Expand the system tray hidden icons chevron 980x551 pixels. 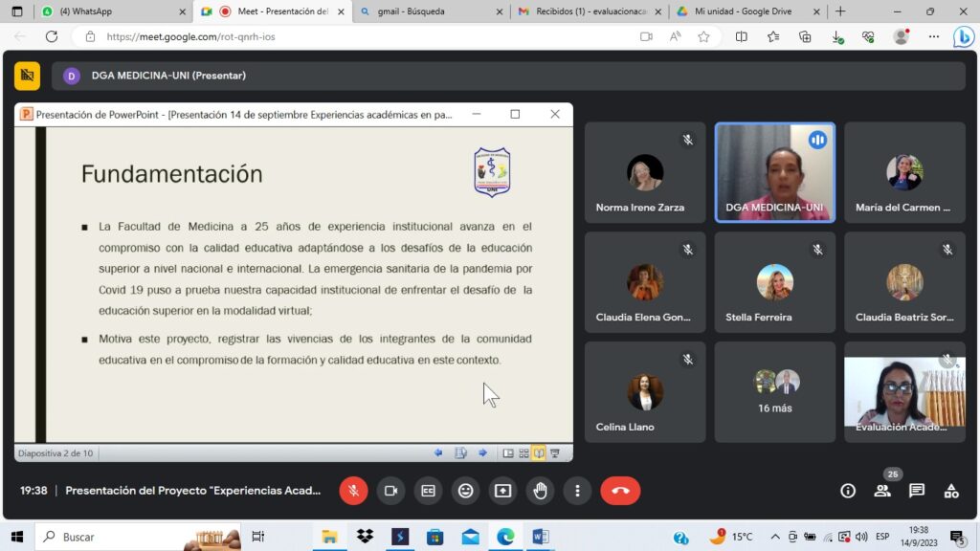coord(775,537)
